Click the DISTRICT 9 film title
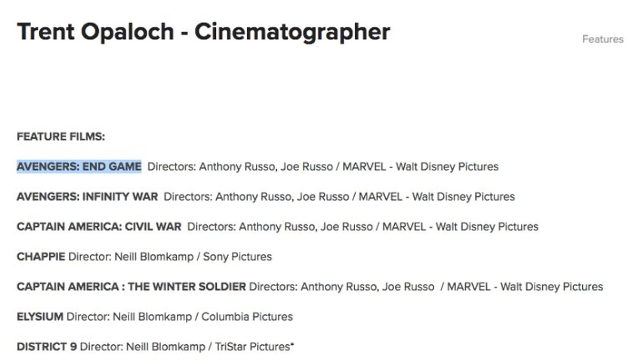This screenshot has height=364, width=641. pos(46,347)
